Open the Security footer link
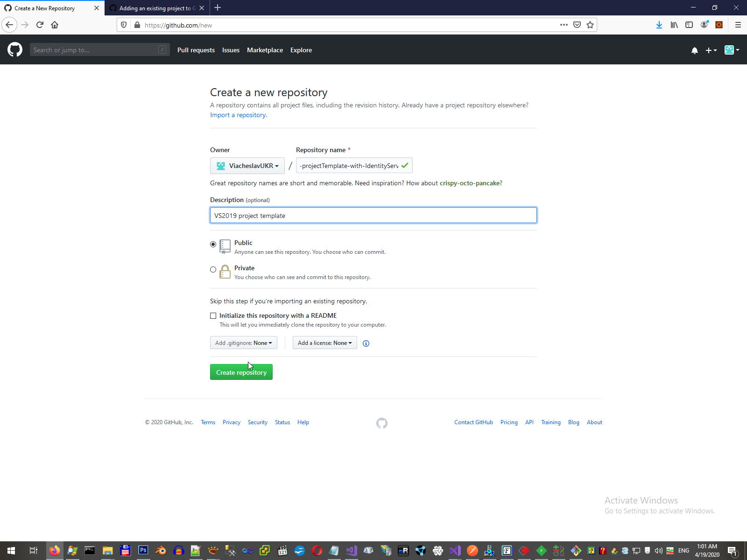 click(258, 422)
